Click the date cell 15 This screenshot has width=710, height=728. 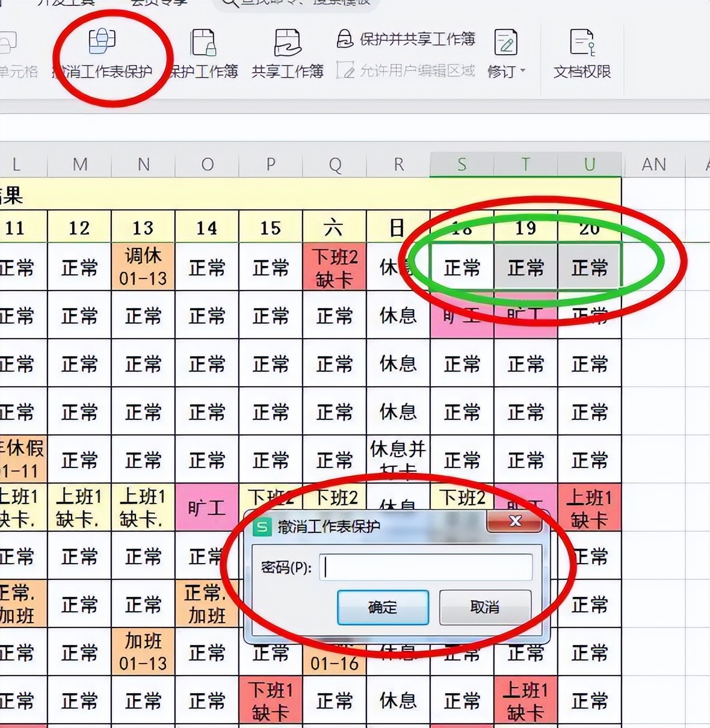click(271, 227)
